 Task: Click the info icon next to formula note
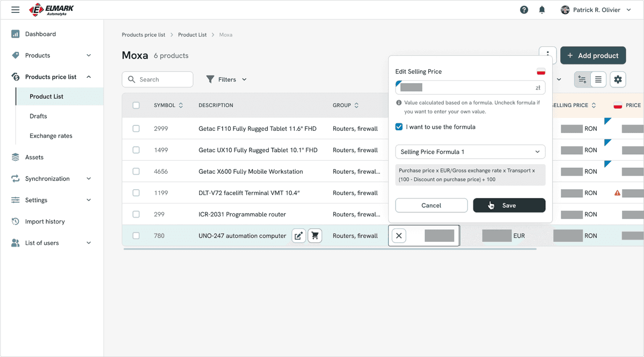[x=399, y=102]
